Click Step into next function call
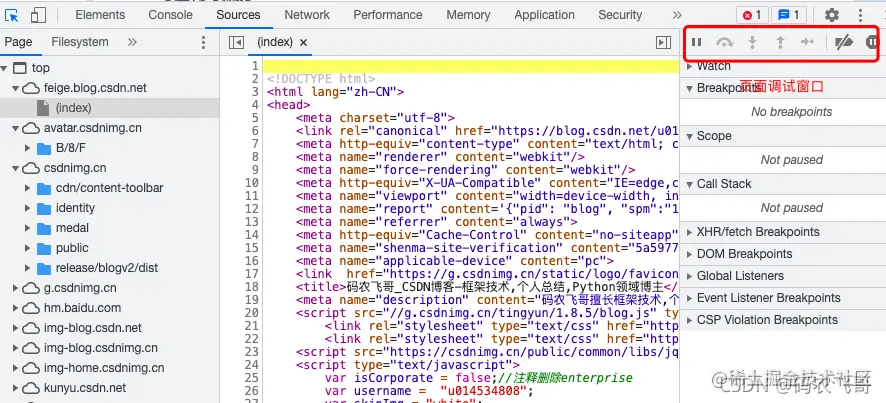The image size is (886, 403). [752, 42]
